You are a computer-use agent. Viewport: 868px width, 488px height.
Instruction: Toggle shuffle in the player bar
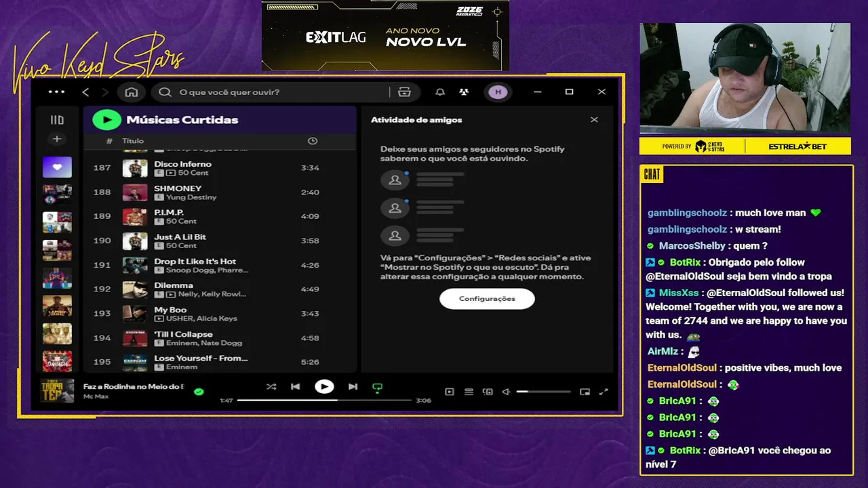[271, 387]
